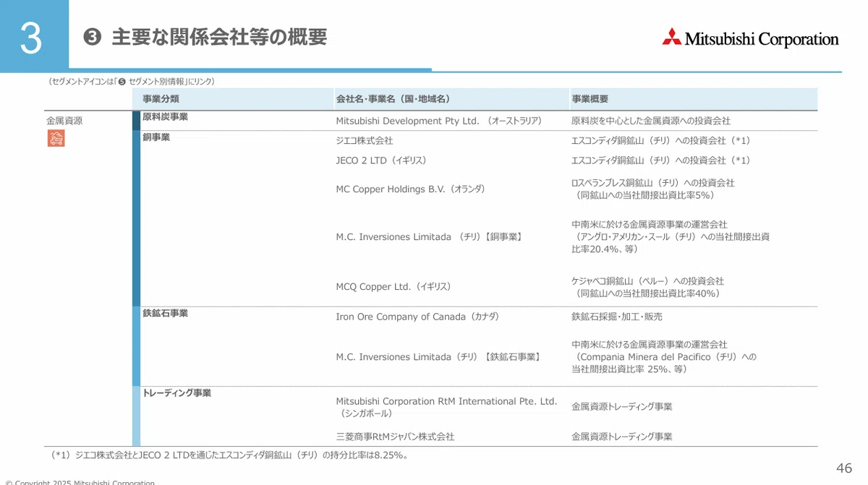Image resolution: width=868 pixels, height=485 pixels.
Task: Click the セグメントアイコン link note
Action: (131, 82)
